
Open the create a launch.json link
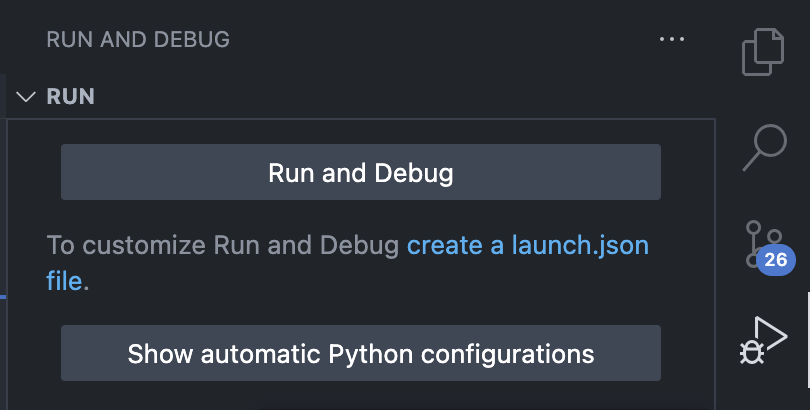pyautogui.click(x=527, y=246)
